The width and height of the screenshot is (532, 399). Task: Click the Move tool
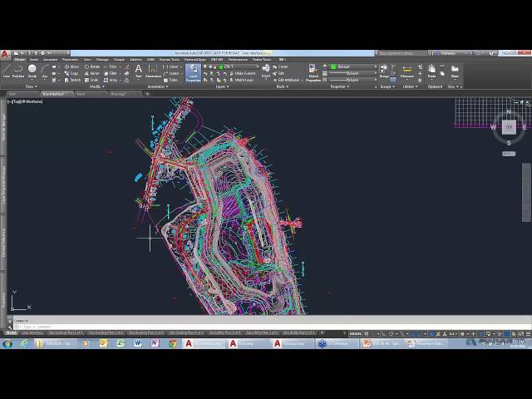tap(71, 66)
